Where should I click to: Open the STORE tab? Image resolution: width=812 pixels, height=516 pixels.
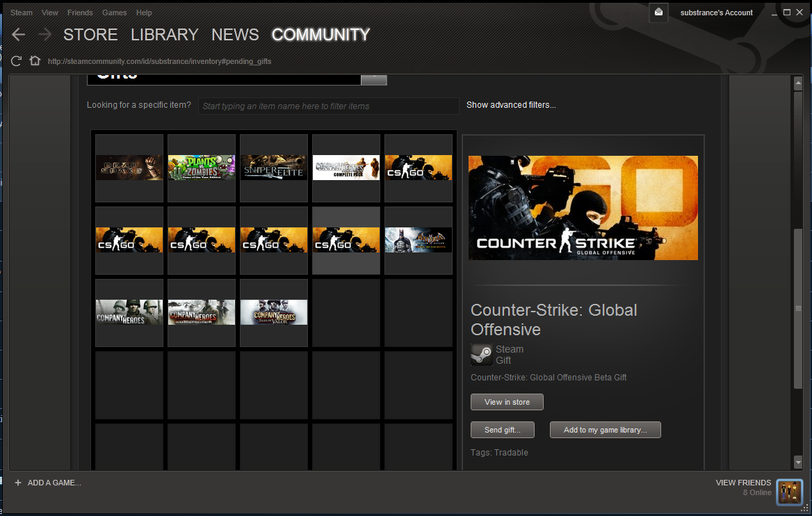coord(90,35)
